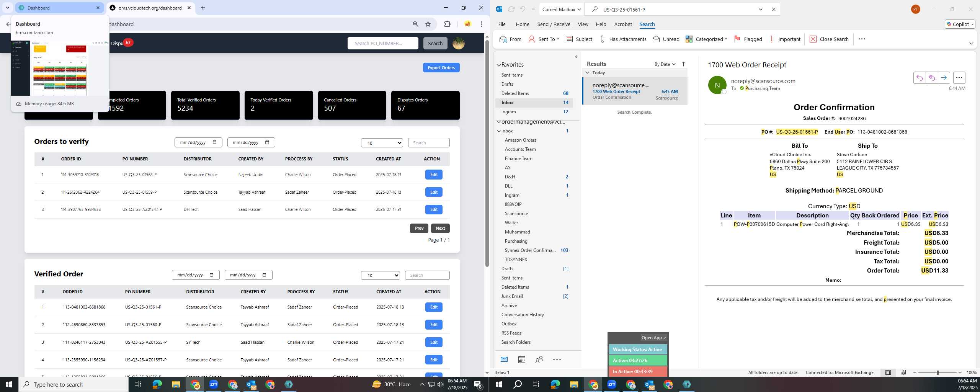Clear the Outlook search box with the X icon

773,9
